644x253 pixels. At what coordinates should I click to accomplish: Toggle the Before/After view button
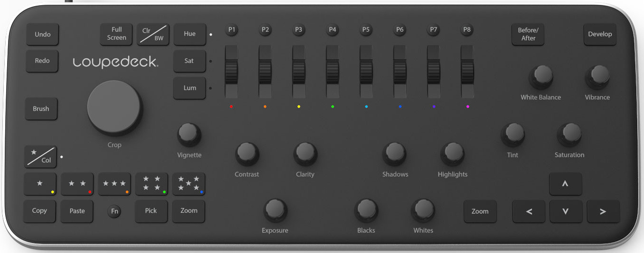(528, 35)
